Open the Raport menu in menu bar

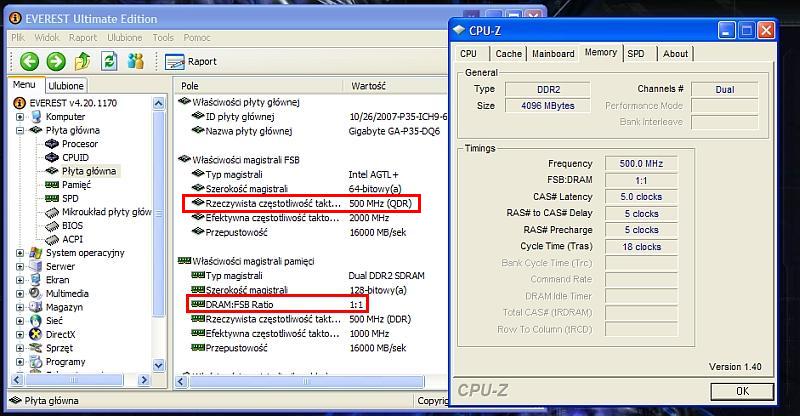pyautogui.click(x=83, y=37)
